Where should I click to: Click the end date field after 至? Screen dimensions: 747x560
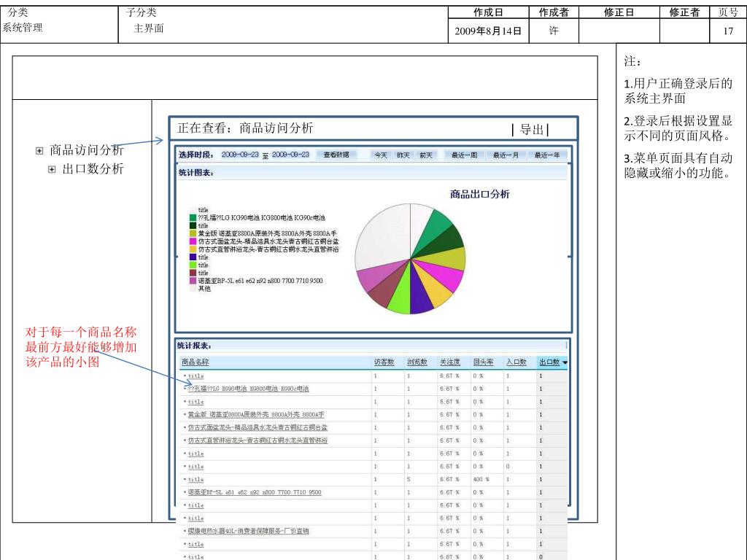tap(290, 155)
